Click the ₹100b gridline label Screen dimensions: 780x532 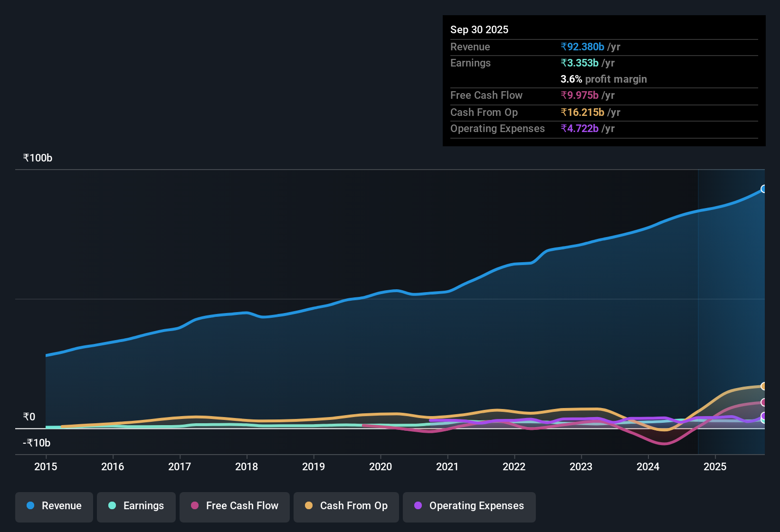(x=37, y=158)
